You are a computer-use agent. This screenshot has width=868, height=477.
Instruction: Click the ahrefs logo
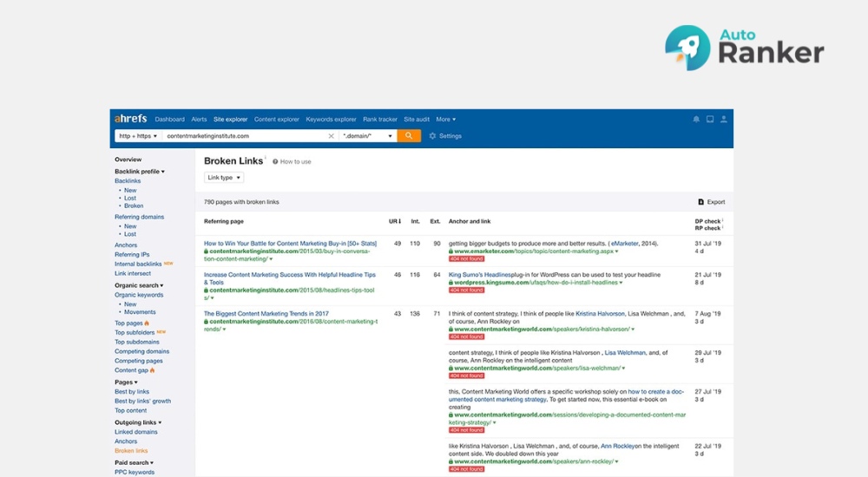pos(131,119)
